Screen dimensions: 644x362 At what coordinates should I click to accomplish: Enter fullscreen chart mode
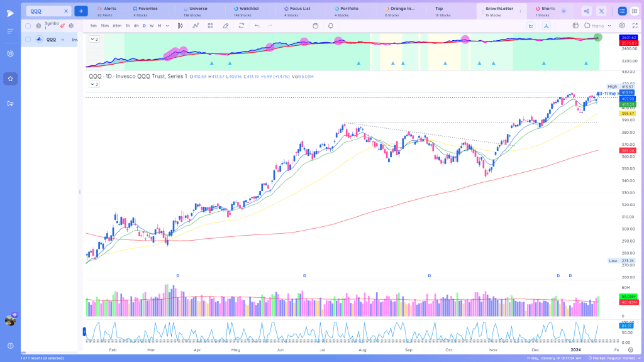[x=635, y=25]
